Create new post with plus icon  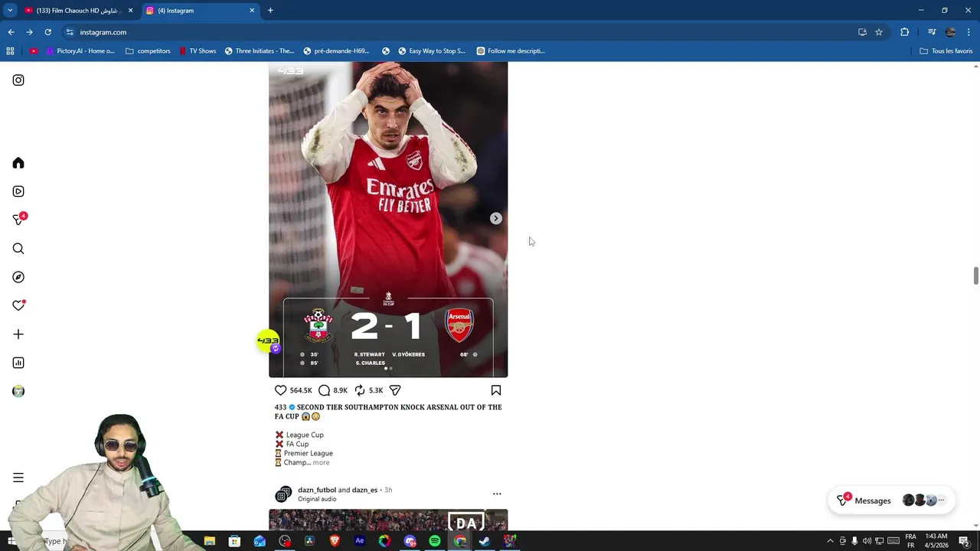[18, 334]
